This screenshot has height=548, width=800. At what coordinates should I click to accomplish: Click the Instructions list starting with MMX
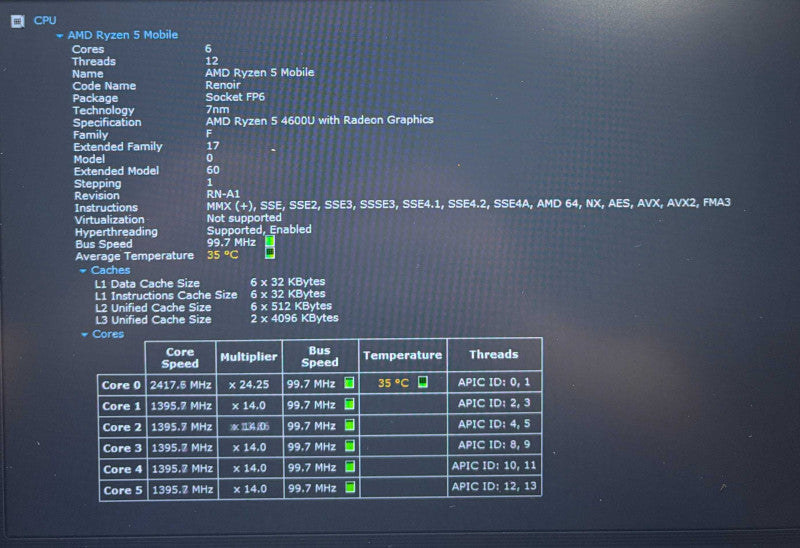tap(468, 204)
